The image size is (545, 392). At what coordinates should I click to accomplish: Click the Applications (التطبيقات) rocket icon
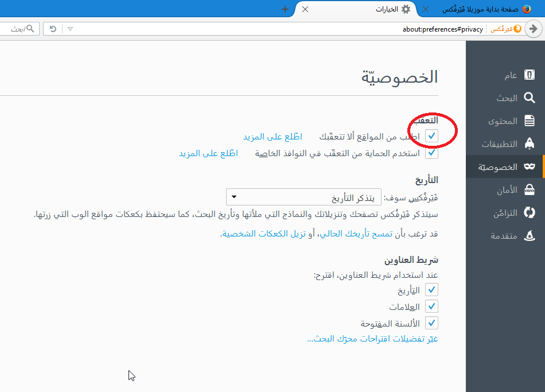(x=530, y=143)
